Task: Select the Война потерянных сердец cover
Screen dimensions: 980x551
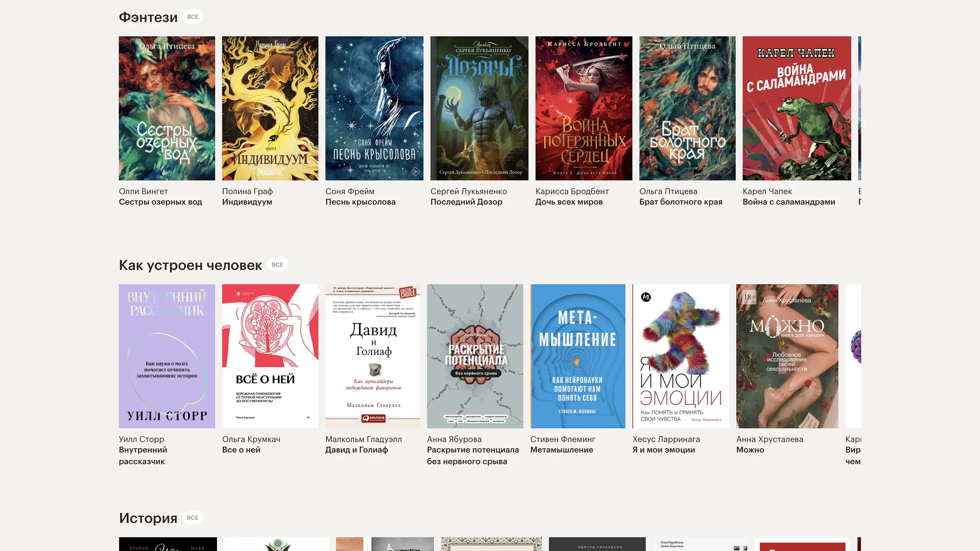Action: tap(584, 108)
